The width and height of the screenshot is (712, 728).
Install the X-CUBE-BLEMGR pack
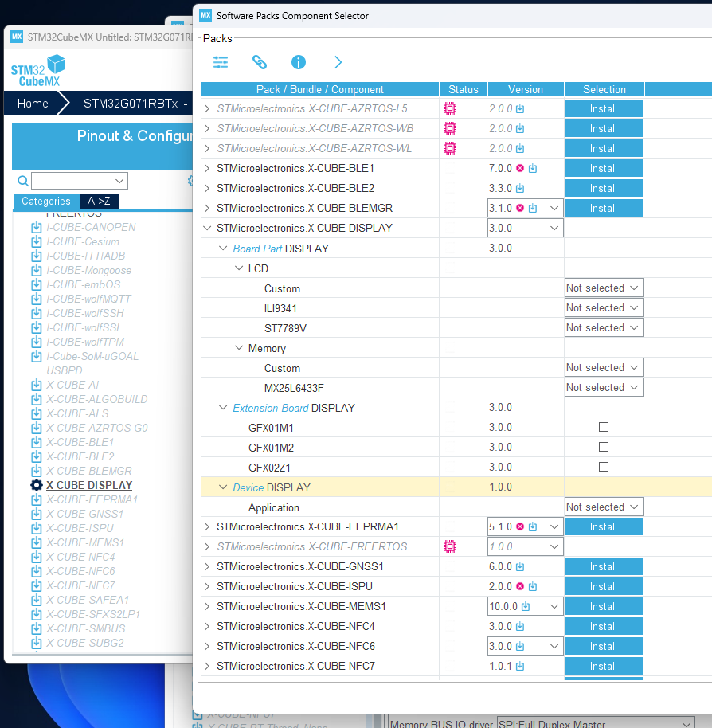coord(604,209)
